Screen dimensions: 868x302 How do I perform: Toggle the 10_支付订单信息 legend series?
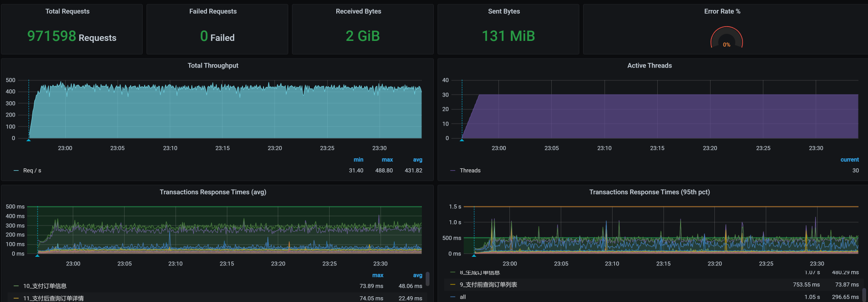pyautogui.click(x=45, y=286)
